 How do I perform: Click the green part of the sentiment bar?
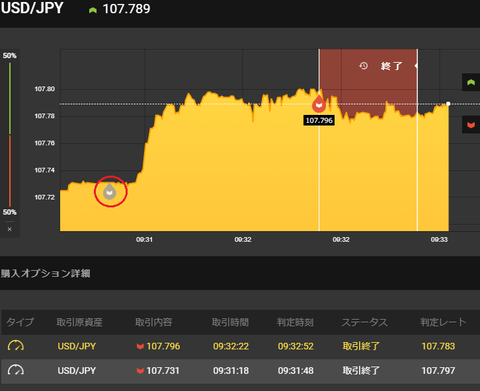pyautogui.click(x=10, y=98)
